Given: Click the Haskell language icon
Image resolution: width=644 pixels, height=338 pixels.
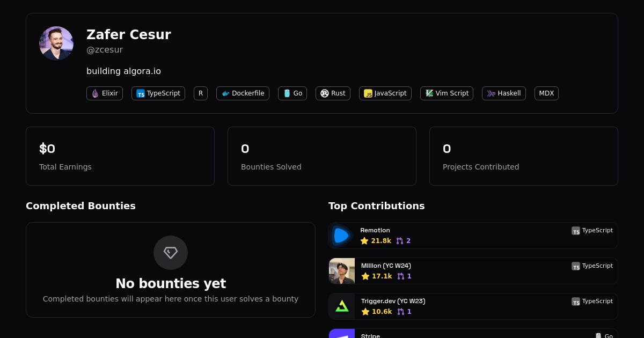Looking at the screenshot, I should 491,93.
